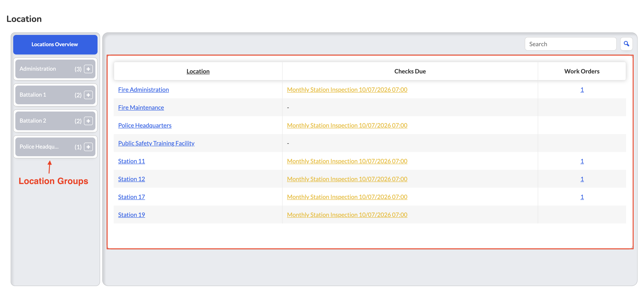Viewport: 644px width, 295px height.
Task: Expand the Battalion 1 group plus icon
Action: (x=88, y=95)
